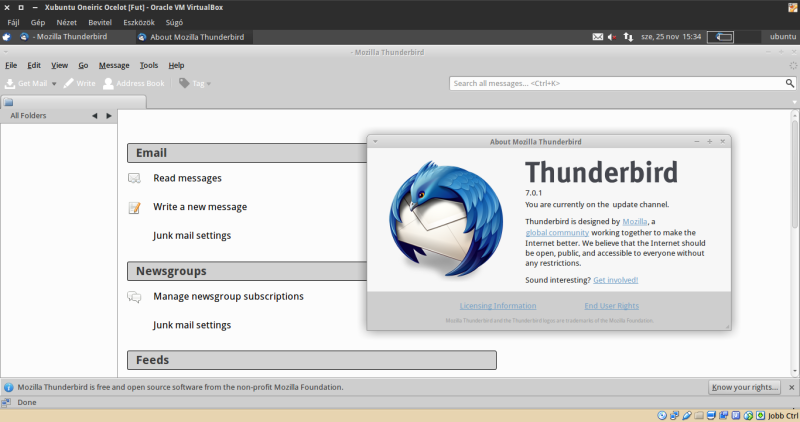Viewport: 800px width, 422px height.
Task: Open End User Rights link
Action: pos(612,306)
